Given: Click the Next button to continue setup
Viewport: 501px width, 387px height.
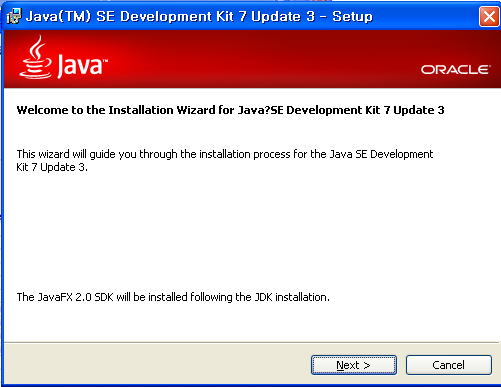Looking at the screenshot, I should (354, 365).
